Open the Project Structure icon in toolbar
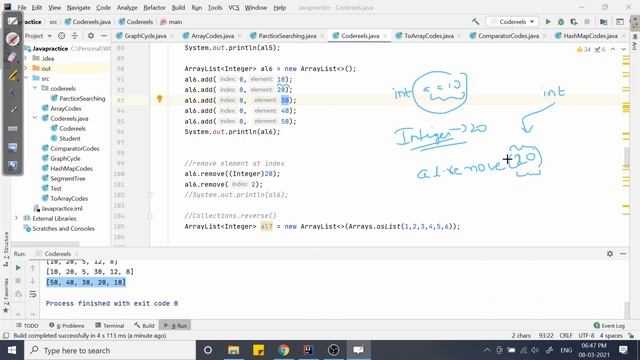640x360 pixels. pyautogui.click(x=604, y=22)
